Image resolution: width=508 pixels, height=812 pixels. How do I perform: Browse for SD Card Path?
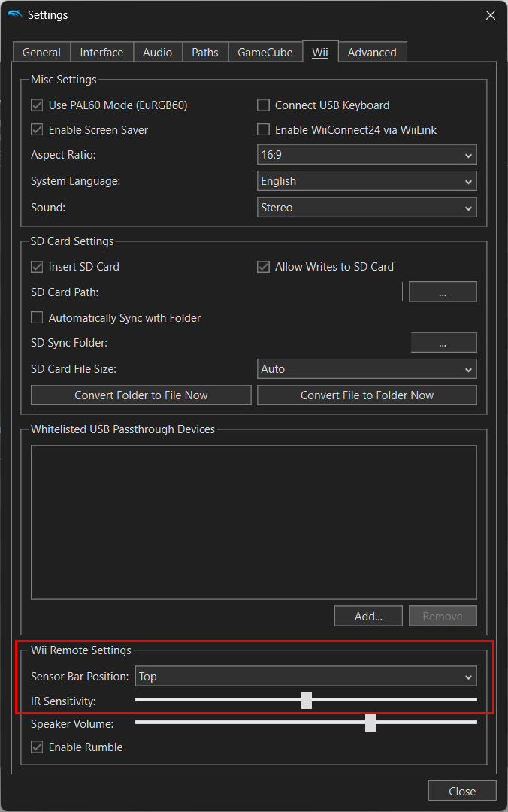(443, 292)
